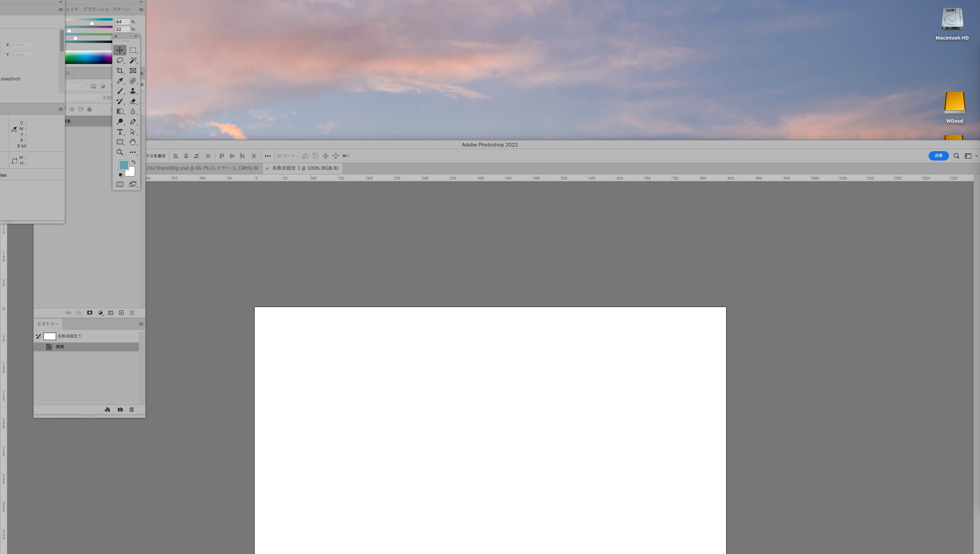The height and width of the screenshot is (554, 980).
Task: Select the Lasso tool
Action: click(120, 61)
